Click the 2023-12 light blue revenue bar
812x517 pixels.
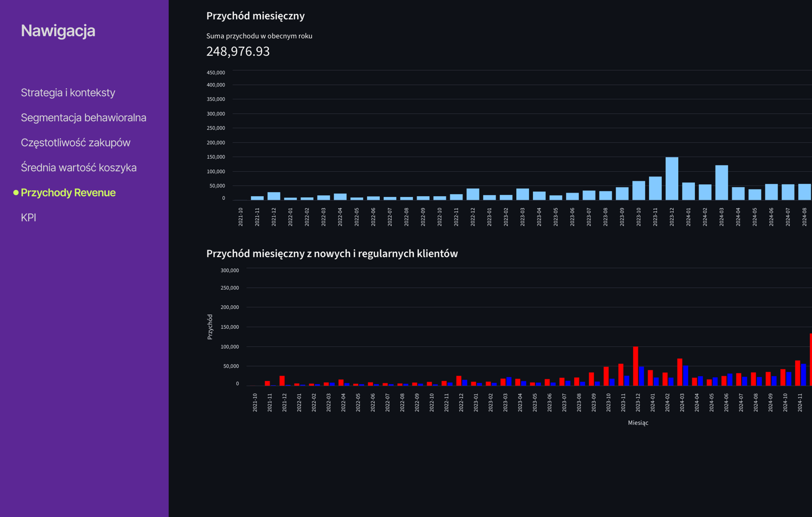[x=672, y=179]
